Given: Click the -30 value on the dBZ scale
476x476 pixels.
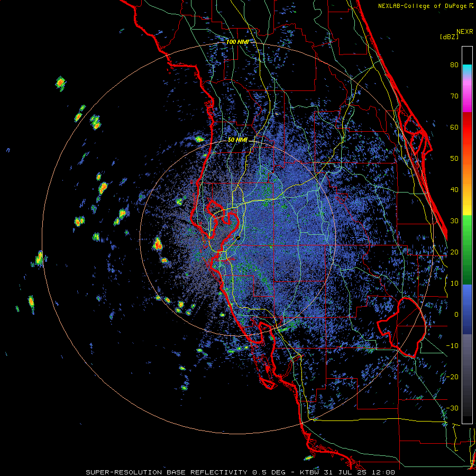Looking at the screenshot, I should pyautogui.click(x=452, y=408).
